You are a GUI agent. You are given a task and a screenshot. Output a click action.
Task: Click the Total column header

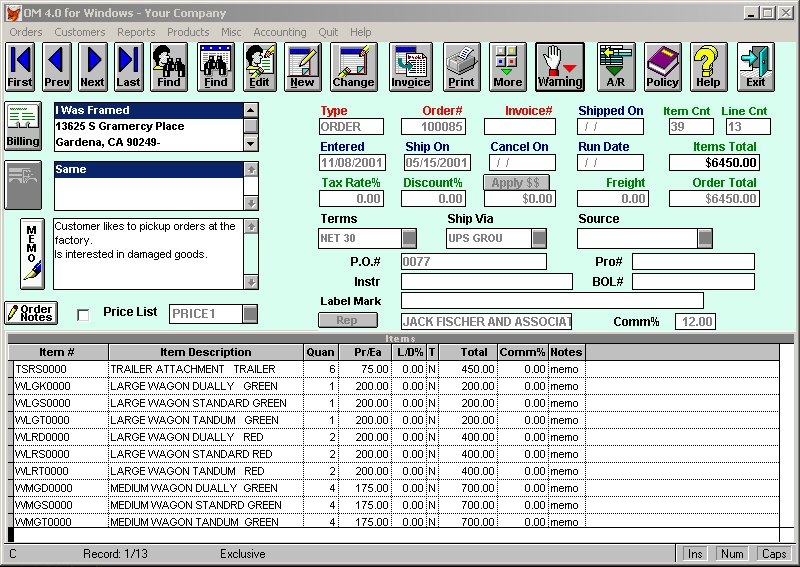[x=467, y=352]
